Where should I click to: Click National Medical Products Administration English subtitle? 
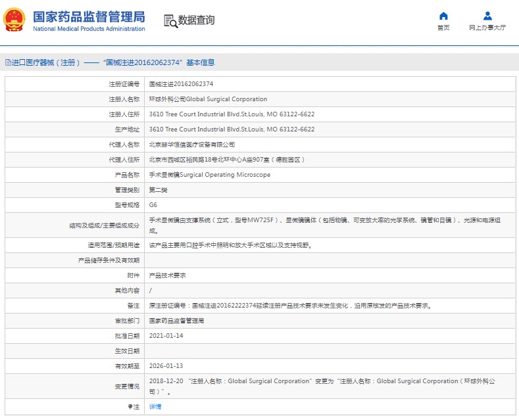click(x=89, y=30)
